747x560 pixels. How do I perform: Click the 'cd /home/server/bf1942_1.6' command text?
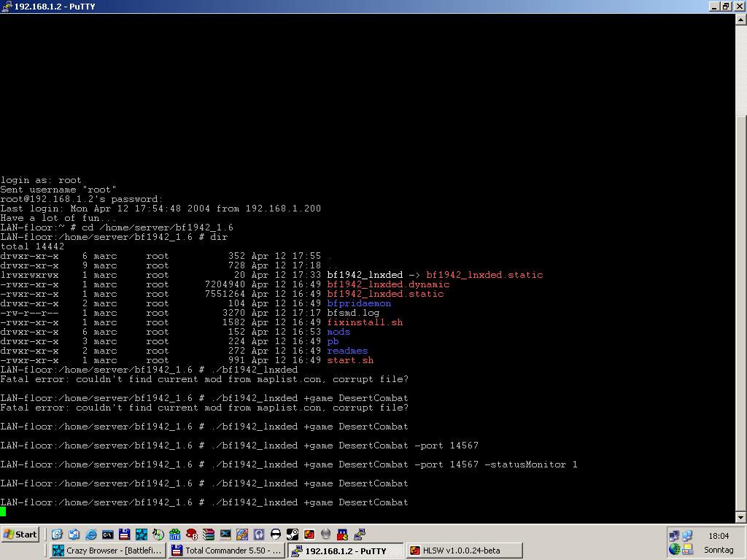coord(158,227)
